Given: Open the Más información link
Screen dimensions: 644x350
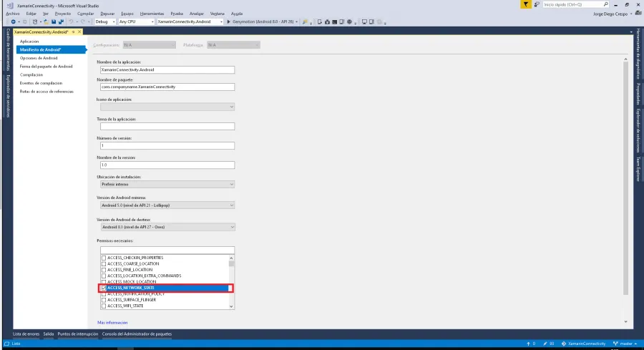Looking at the screenshot, I should pos(112,323).
